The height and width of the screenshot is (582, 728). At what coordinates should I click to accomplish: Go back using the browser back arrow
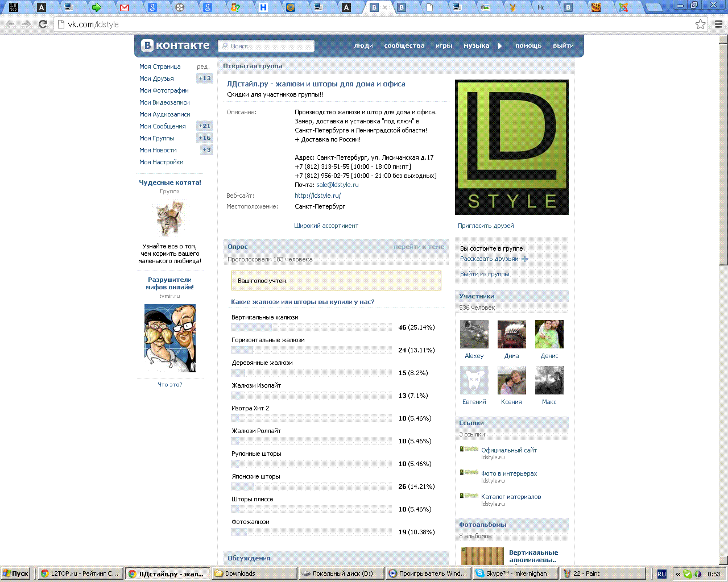10,24
